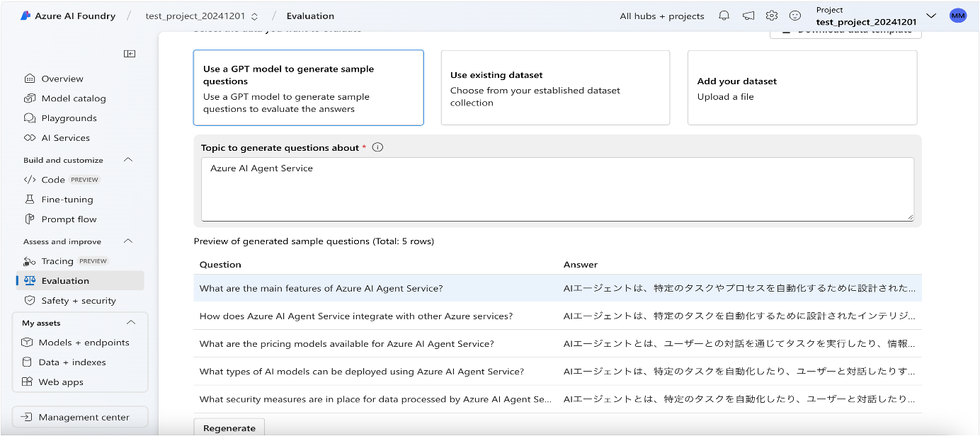
Task: Open the Model catalog page
Action: [x=73, y=98]
